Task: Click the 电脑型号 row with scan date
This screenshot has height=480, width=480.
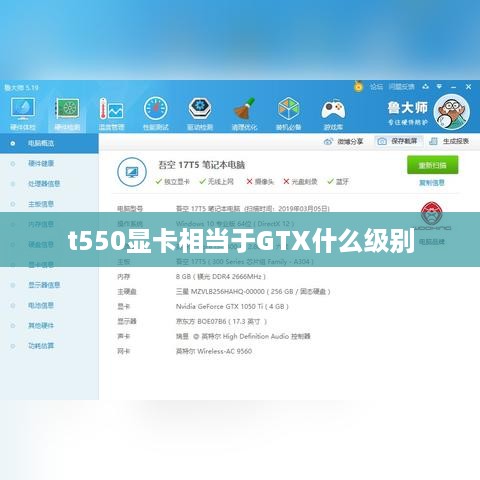Action: coord(223,209)
